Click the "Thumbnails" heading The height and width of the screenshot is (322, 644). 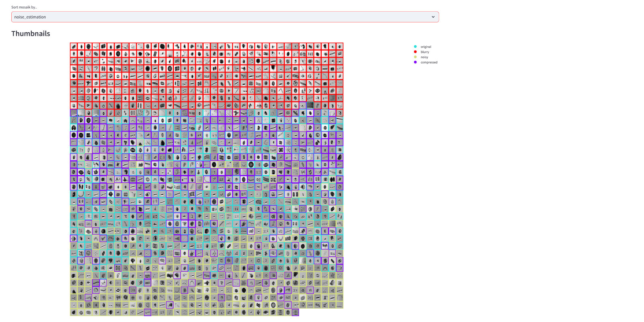(x=31, y=33)
